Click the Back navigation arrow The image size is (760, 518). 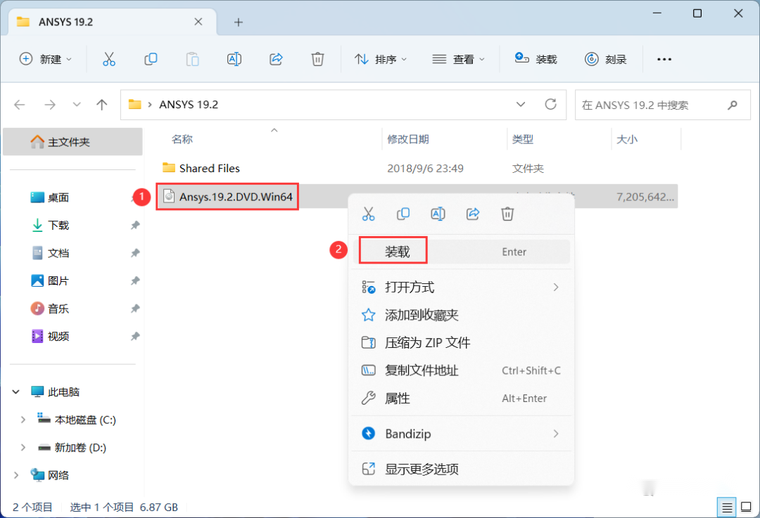[19, 105]
